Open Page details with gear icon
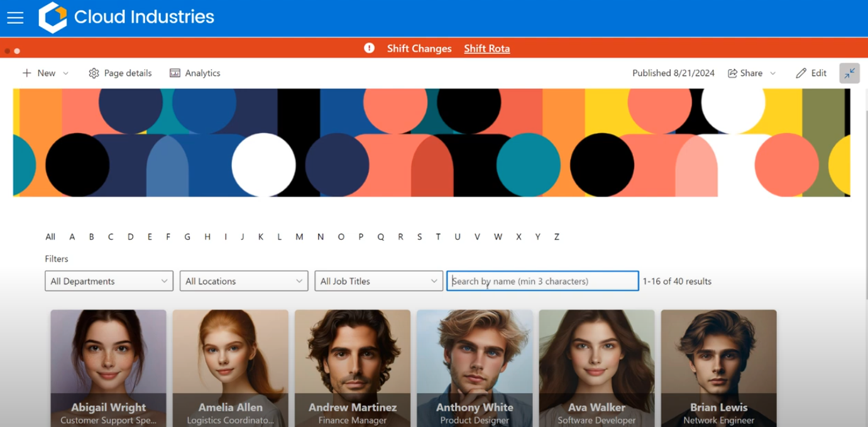This screenshot has height=427, width=868. click(120, 73)
